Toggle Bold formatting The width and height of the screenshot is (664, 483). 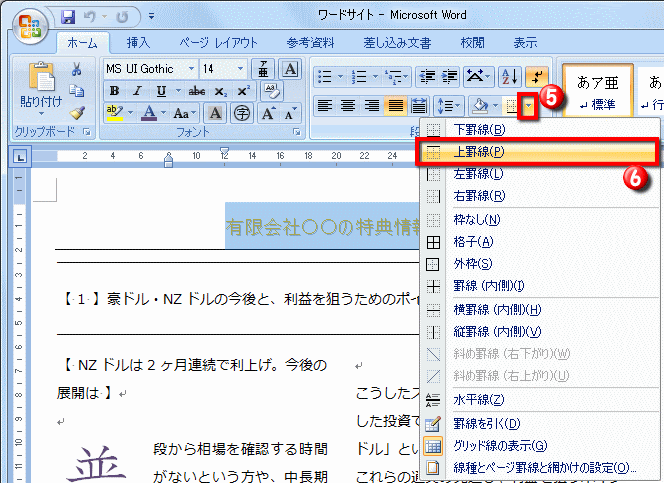(x=114, y=91)
